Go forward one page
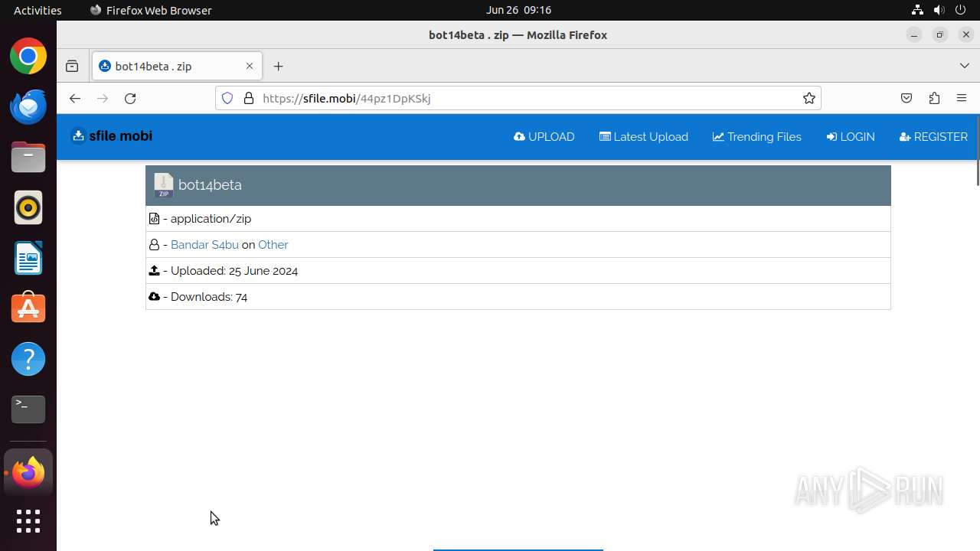Screen dimensions: 980x551 coord(103,98)
